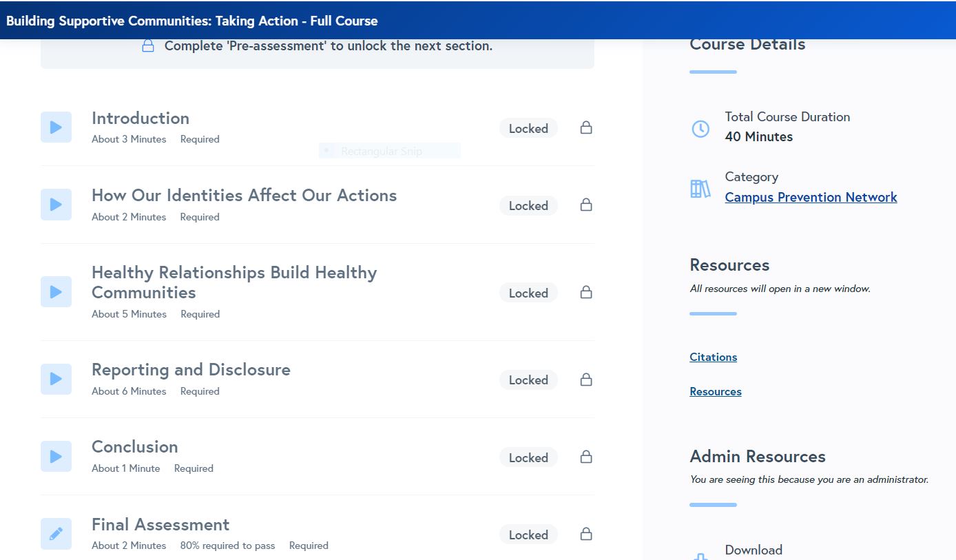
Task: Click the Download item under Admin Resources
Action: pos(754,550)
